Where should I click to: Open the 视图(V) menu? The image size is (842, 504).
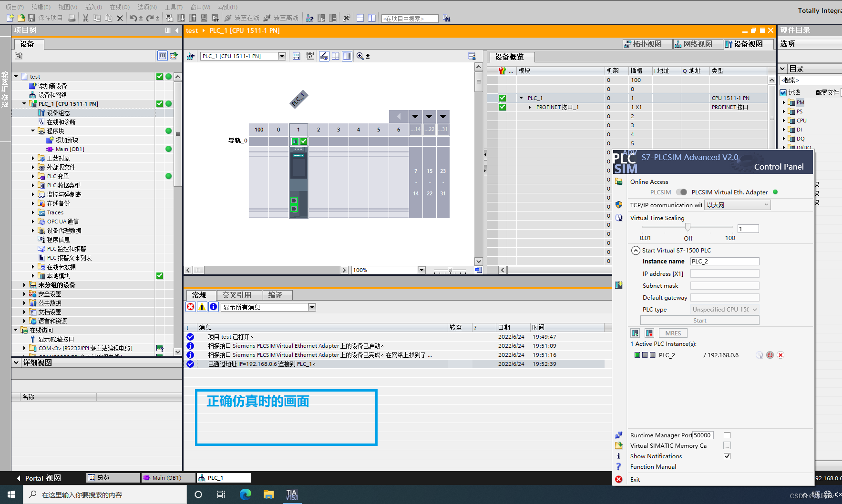[68, 7]
